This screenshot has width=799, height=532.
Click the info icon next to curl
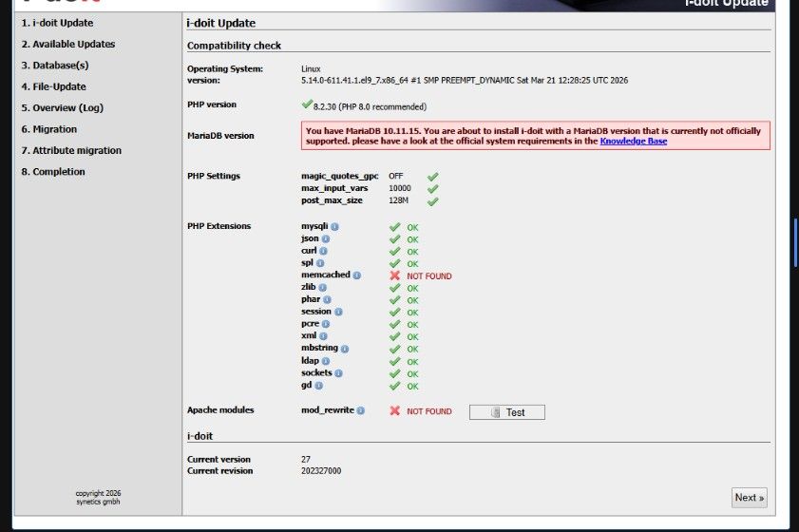(324, 251)
